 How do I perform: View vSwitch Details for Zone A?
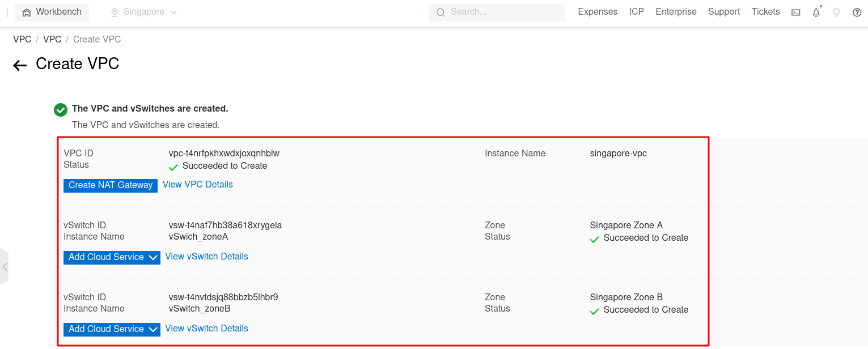pos(206,257)
